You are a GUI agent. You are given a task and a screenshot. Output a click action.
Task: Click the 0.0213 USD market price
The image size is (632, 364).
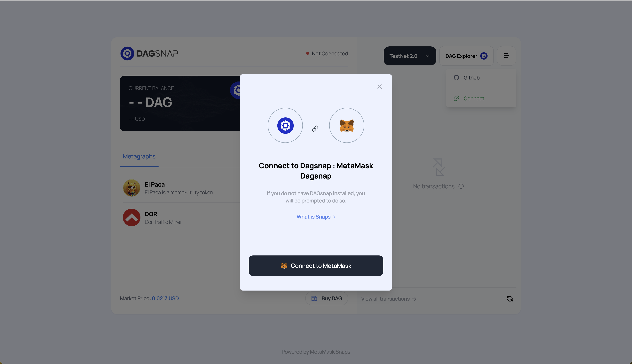[x=165, y=298]
